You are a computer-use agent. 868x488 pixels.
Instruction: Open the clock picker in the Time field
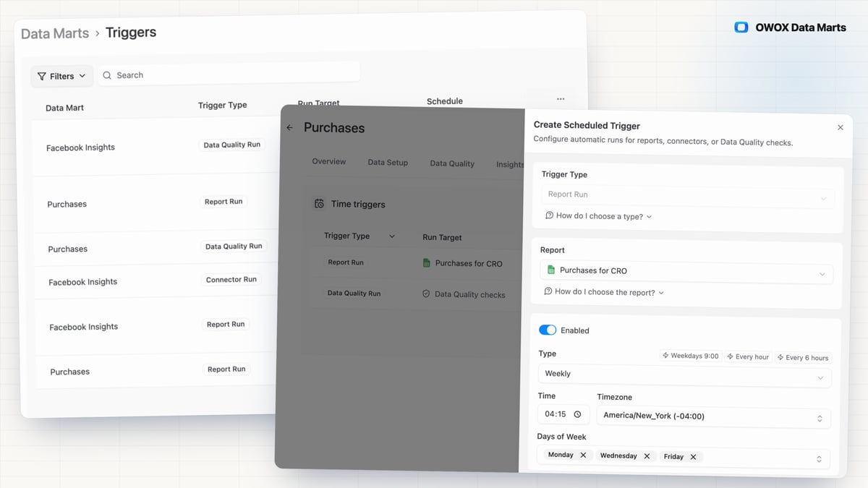(577, 414)
